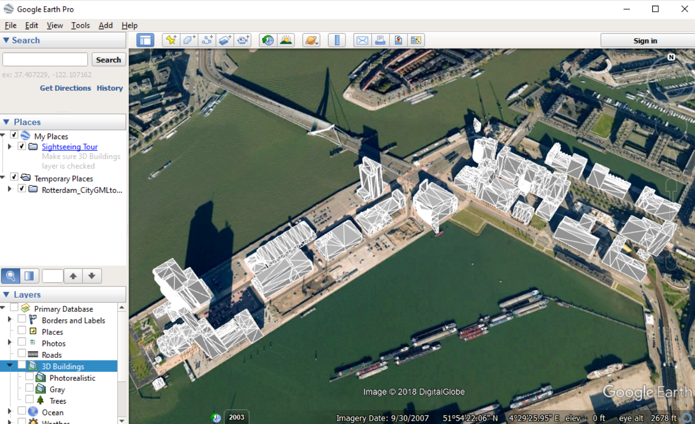This screenshot has width=695, height=424.
Task: Show sunlight across the landscape
Action: (286, 40)
